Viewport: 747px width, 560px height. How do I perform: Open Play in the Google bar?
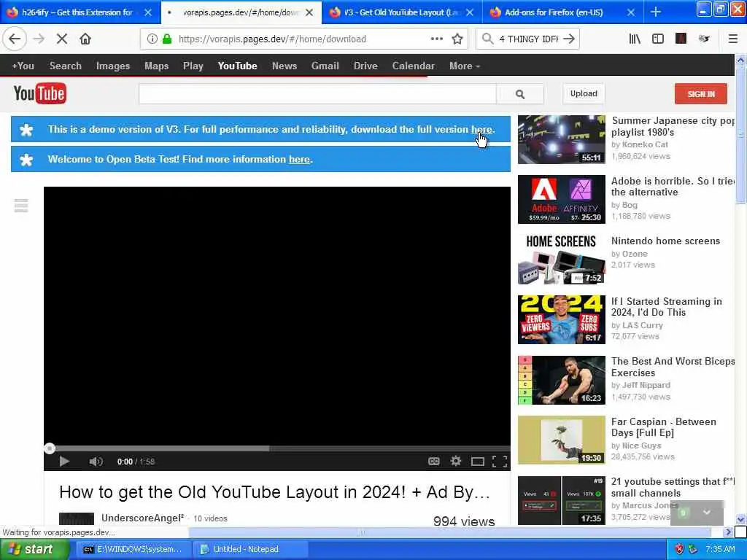click(x=193, y=66)
